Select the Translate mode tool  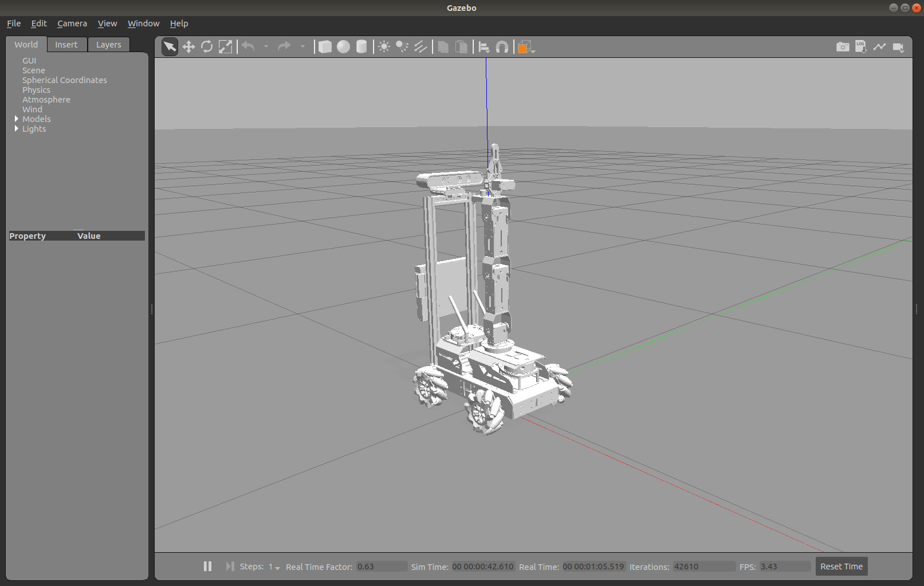(x=188, y=46)
